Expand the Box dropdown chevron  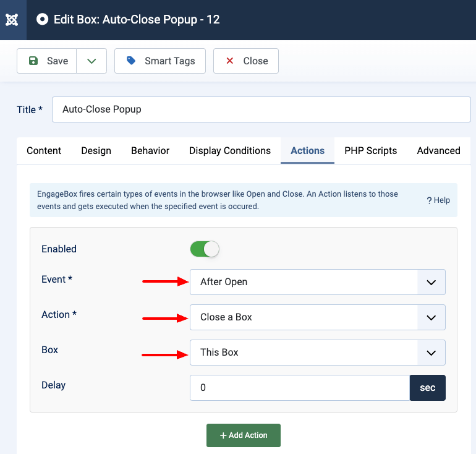coord(431,353)
